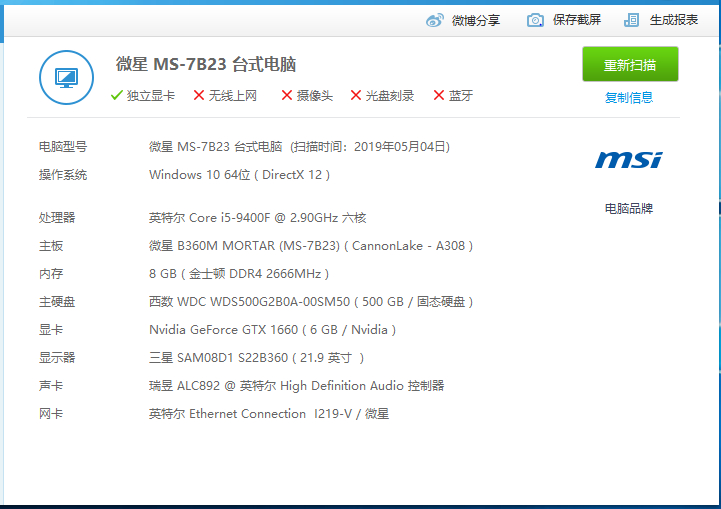This screenshot has width=721, height=509.
Task: Click 保存截屏 to save screenshot
Action: tap(577, 20)
